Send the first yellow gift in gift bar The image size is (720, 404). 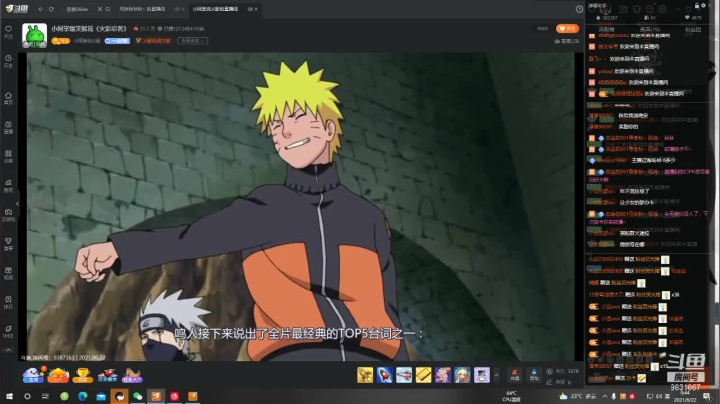[365, 375]
